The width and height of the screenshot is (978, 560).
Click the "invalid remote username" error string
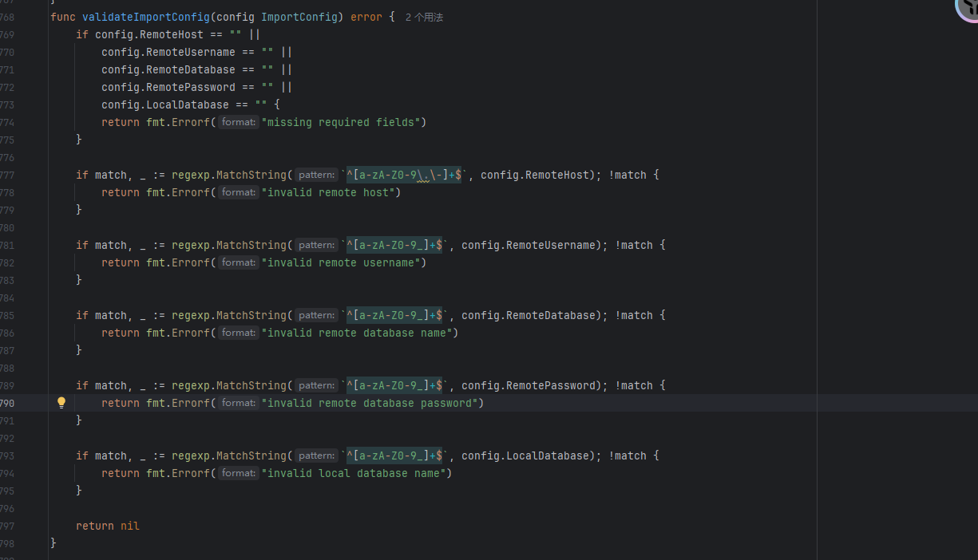click(x=344, y=262)
